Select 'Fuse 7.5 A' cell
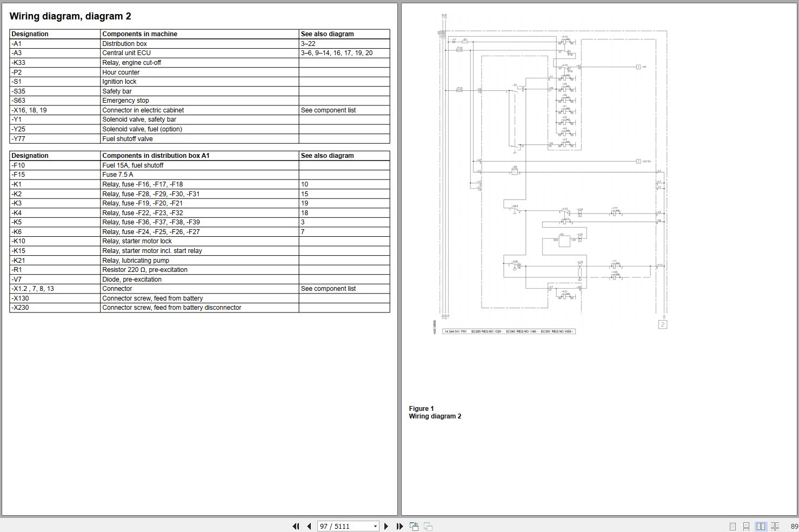This screenshot has width=799, height=532. pyautogui.click(x=199, y=175)
